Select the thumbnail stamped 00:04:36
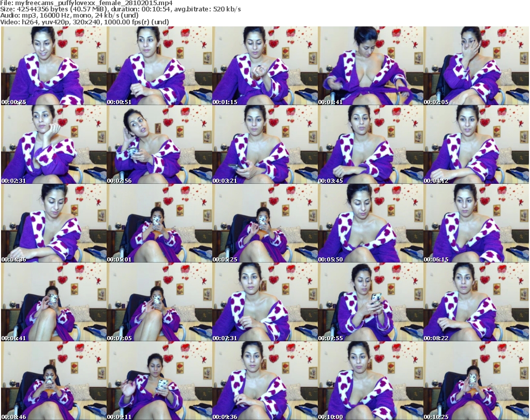The image size is (530, 420). tap(54, 223)
